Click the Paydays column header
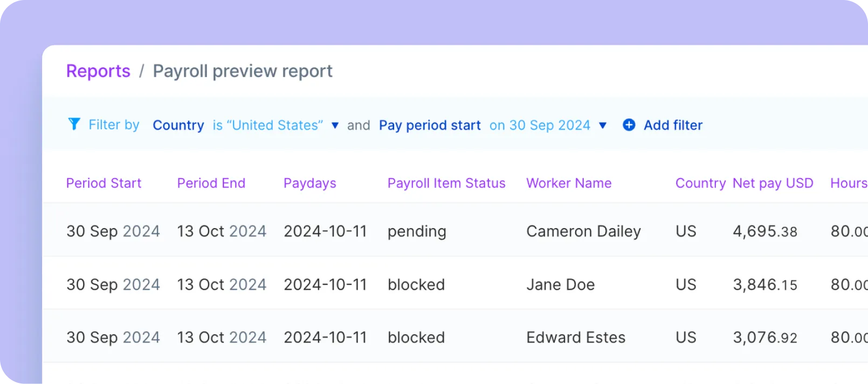 point(309,183)
